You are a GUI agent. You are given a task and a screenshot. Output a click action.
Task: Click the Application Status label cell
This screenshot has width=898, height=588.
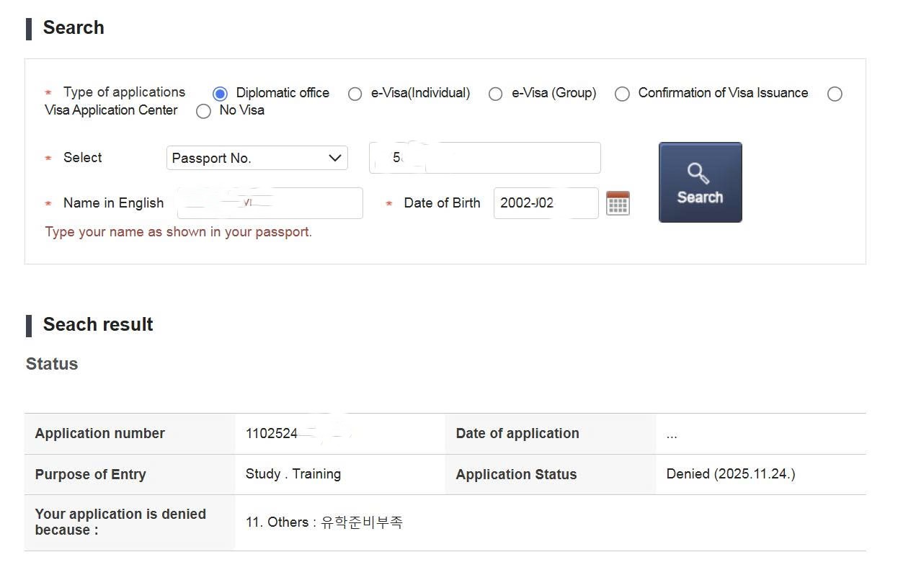point(516,475)
